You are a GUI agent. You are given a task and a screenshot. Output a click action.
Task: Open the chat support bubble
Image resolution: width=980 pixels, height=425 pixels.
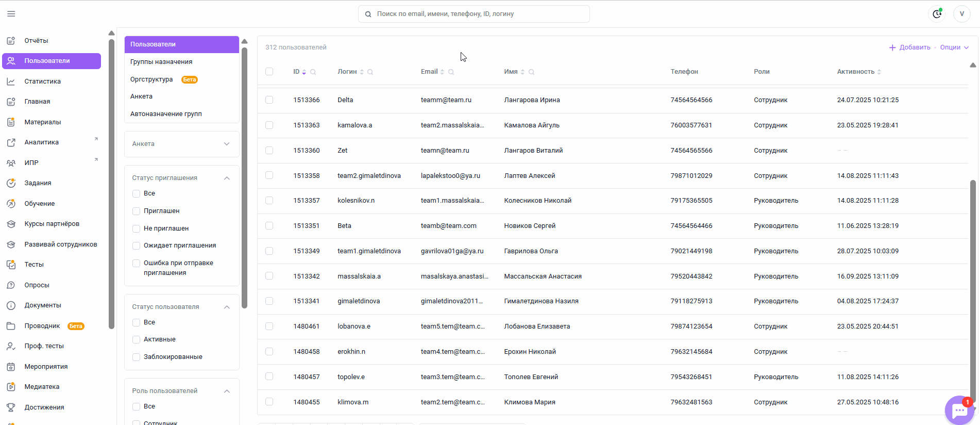point(959,411)
